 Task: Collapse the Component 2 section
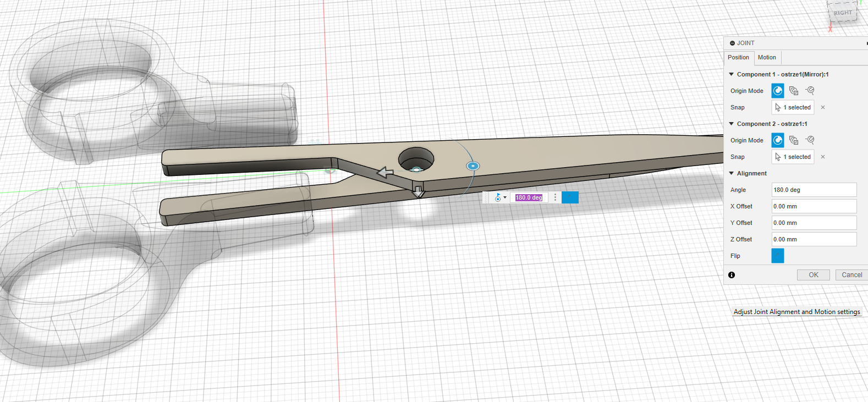[x=732, y=124]
